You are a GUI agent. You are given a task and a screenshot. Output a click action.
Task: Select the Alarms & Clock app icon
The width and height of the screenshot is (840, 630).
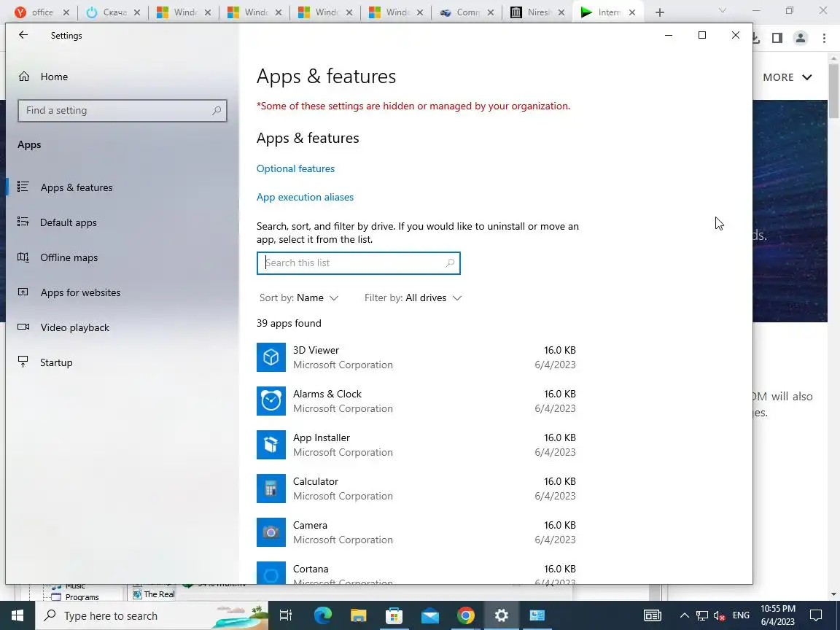tap(271, 401)
